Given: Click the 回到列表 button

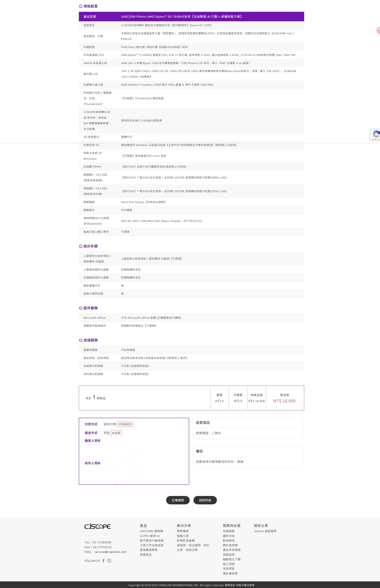Looking at the screenshot, I should point(205,500).
